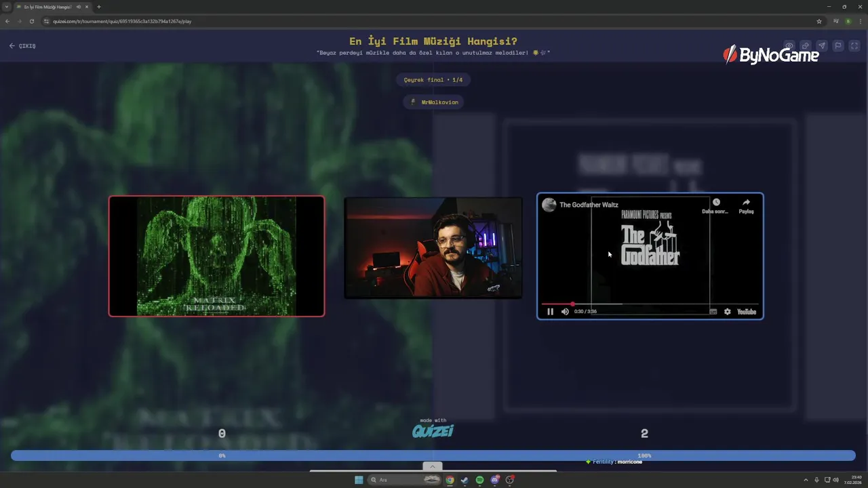Click the Watch later (Daha sonra) clock icon

click(x=715, y=202)
